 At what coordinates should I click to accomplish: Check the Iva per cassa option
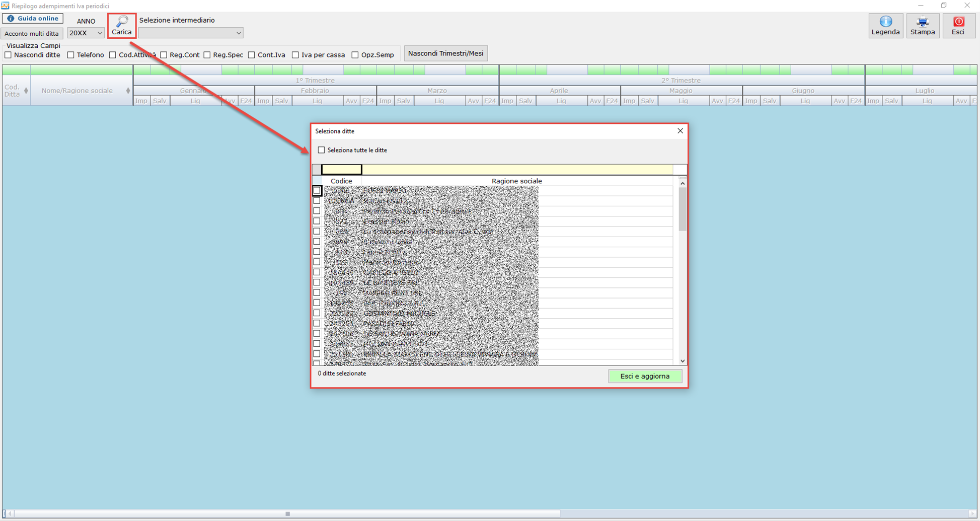tap(295, 55)
